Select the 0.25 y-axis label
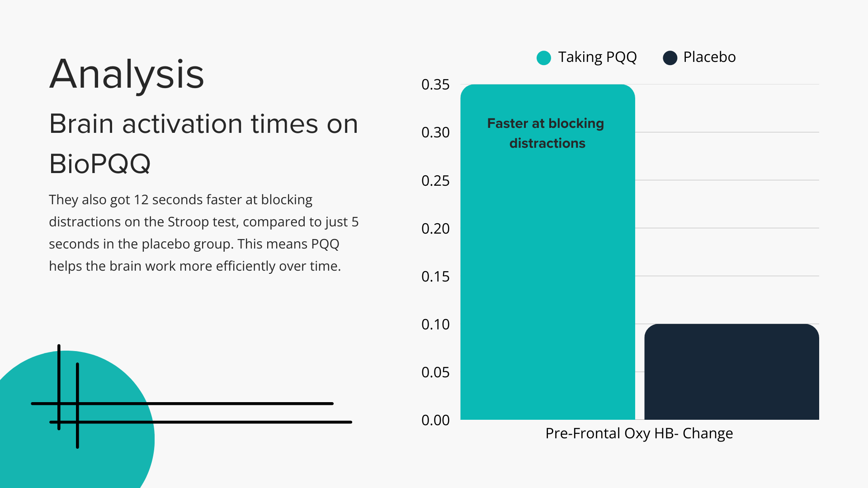868x488 pixels. click(x=435, y=181)
